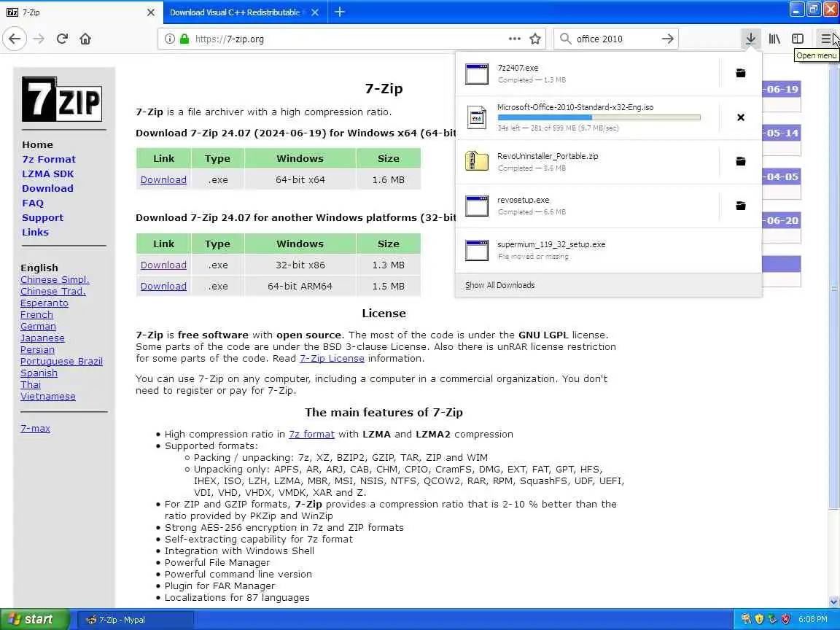Image resolution: width=840 pixels, height=630 pixels.
Task: Open the FAQ sidebar page
Action: click(33, 203)
